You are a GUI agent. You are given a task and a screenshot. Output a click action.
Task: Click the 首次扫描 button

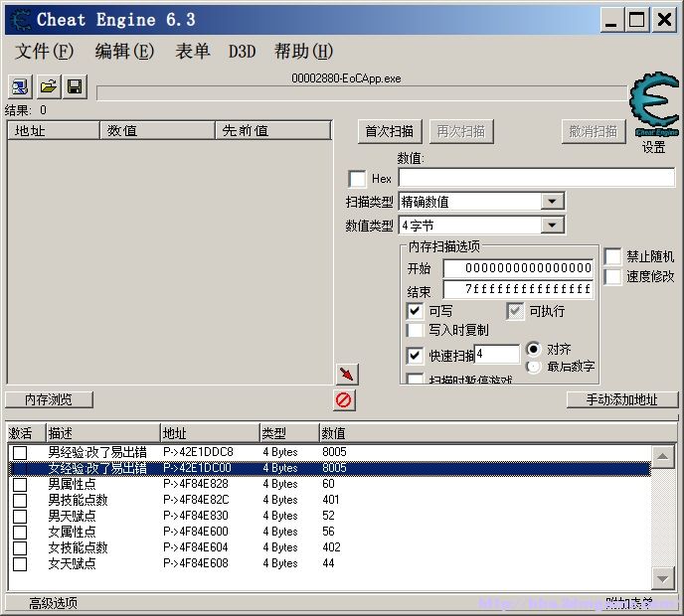pyautogui.click(x=390, y=131)
